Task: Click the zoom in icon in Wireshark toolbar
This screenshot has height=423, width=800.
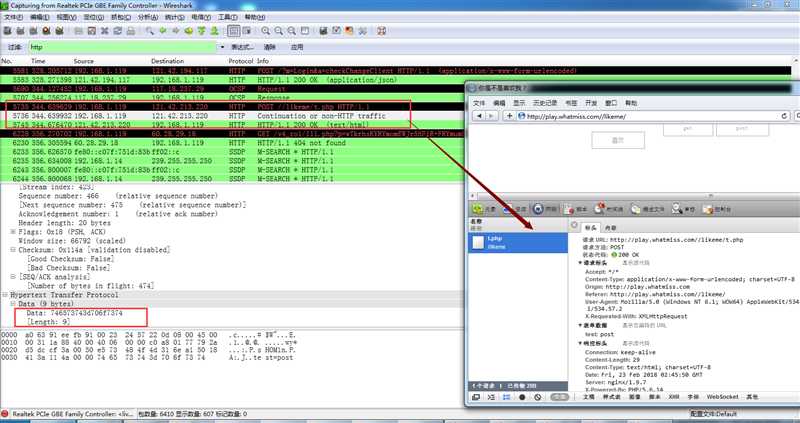Action: pyautogui.click(x=265, y=31)
